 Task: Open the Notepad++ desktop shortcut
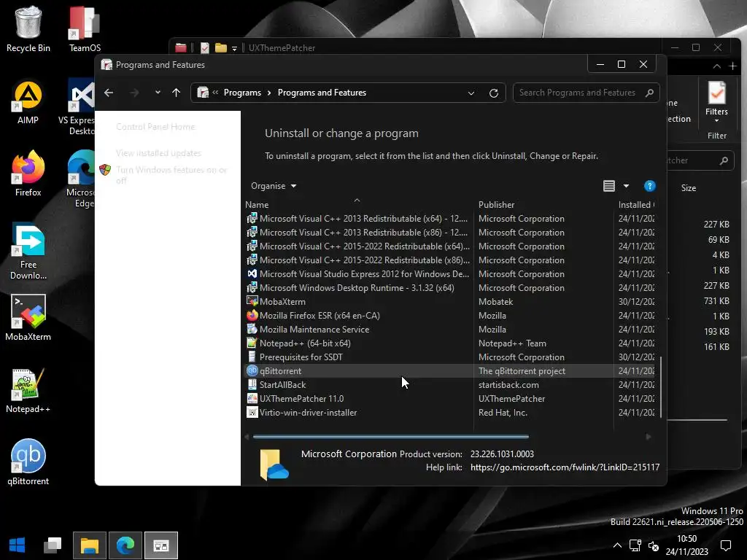click(x=28, y=390)
